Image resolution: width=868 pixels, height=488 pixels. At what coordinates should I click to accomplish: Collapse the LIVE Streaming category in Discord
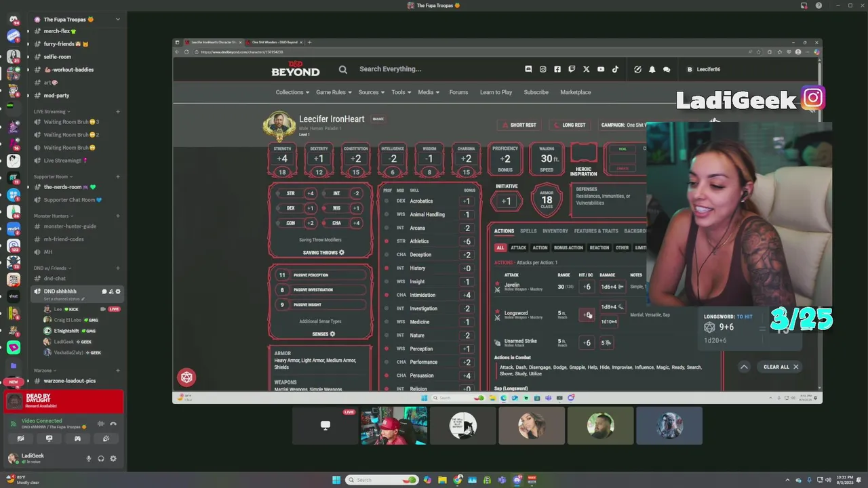click(x=52, y=112)
